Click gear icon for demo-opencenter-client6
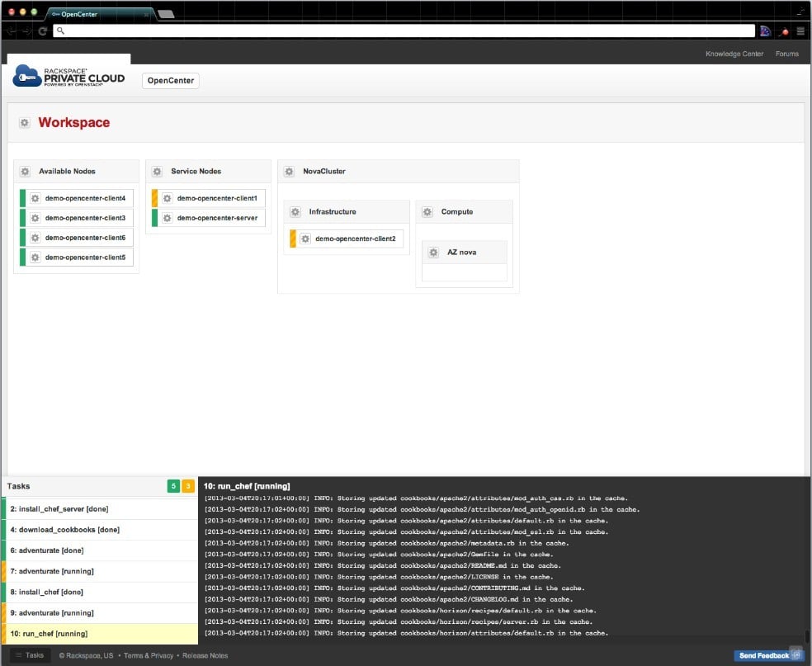This screenshot has height=666, width=812. [35, 238]
